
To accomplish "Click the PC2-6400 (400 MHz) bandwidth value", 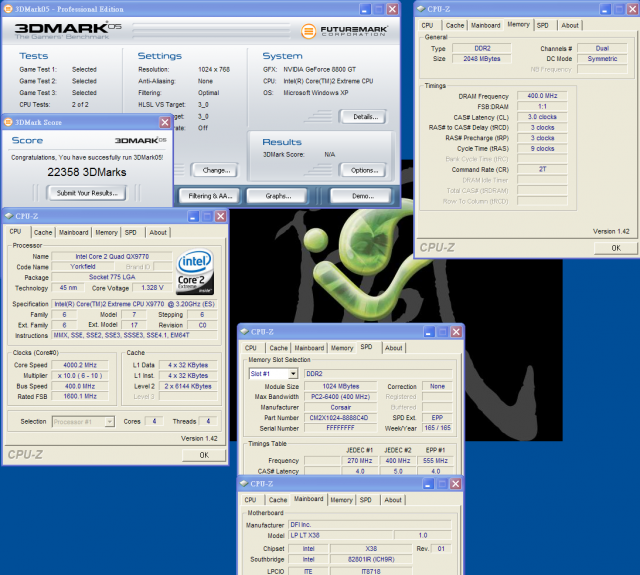I will coord(341,397).
